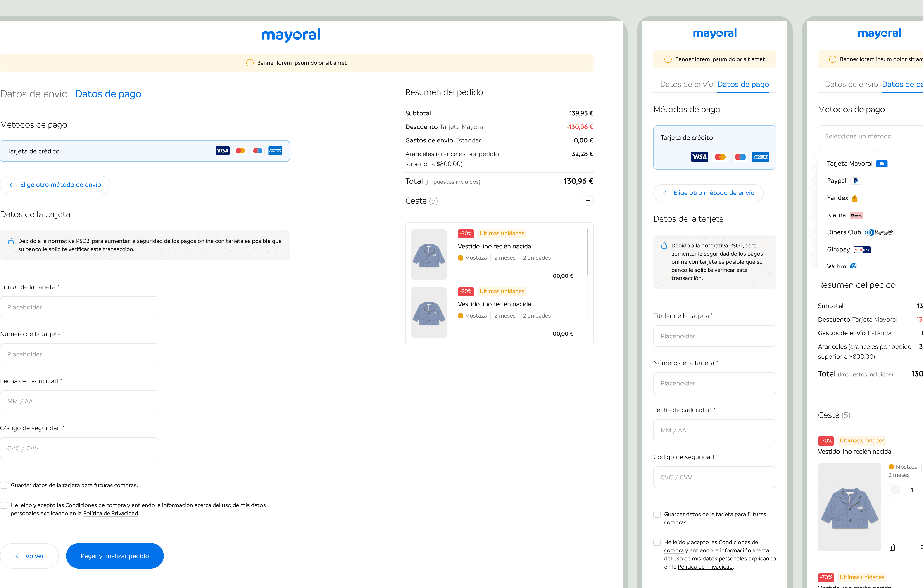This screenshot has width=923, height=588.
Task: Click the Mostaza color swatch on first item
Action: tap(460, 258)
